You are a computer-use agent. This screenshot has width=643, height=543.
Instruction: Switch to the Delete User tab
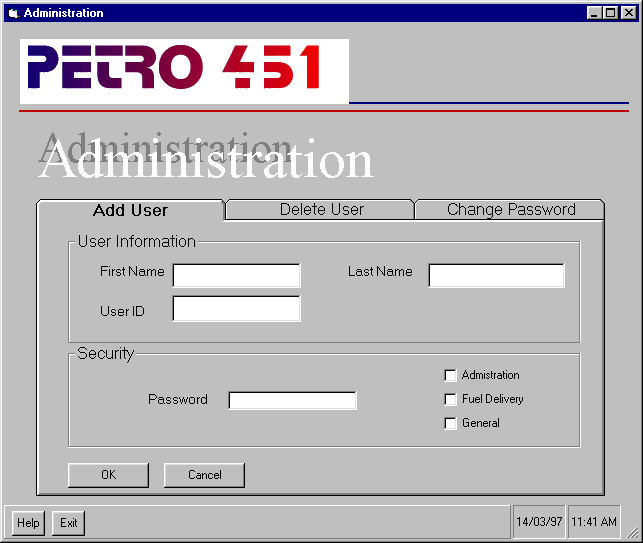(321, 210)
